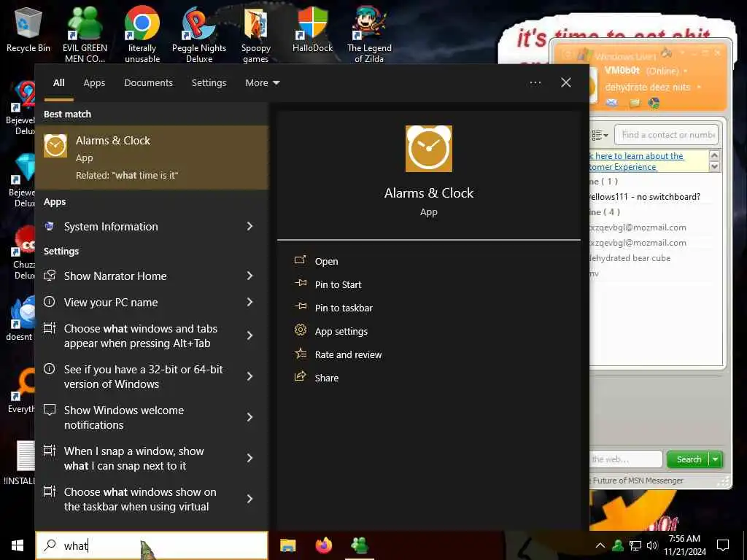This screenshot has height=560, width=747.
Task: Click the Pin to Start pin icon
Action: coord(300,284)
